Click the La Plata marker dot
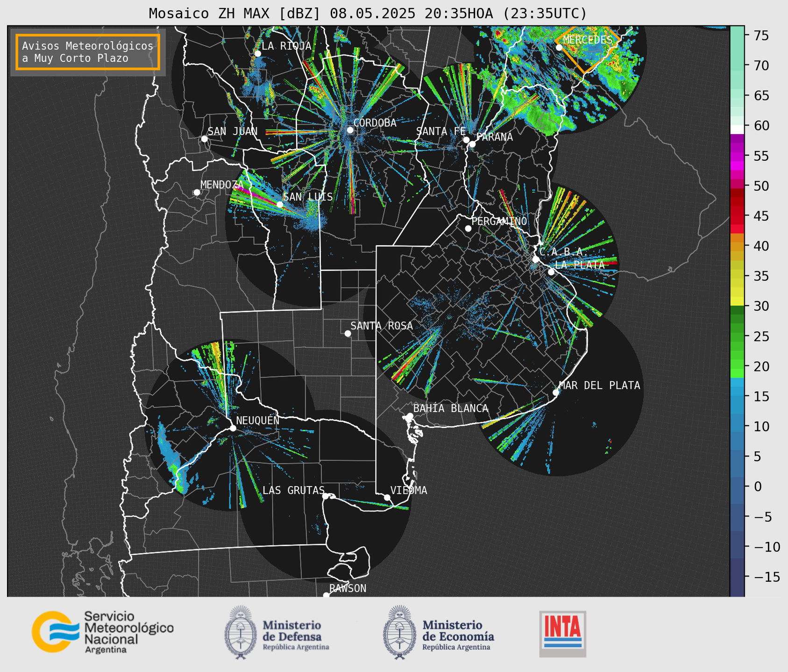This screenshot has height=672, width=788. (x=551, y=272)
